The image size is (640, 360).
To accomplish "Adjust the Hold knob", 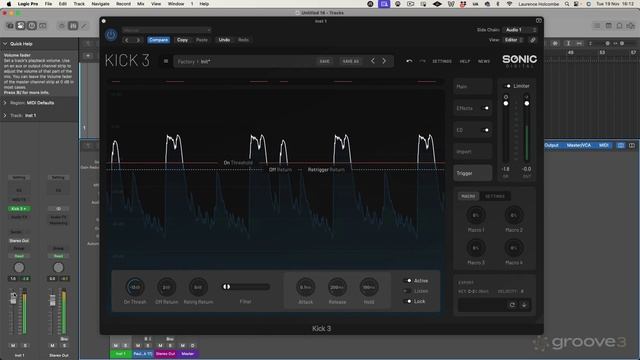I will tap(369, 287).
